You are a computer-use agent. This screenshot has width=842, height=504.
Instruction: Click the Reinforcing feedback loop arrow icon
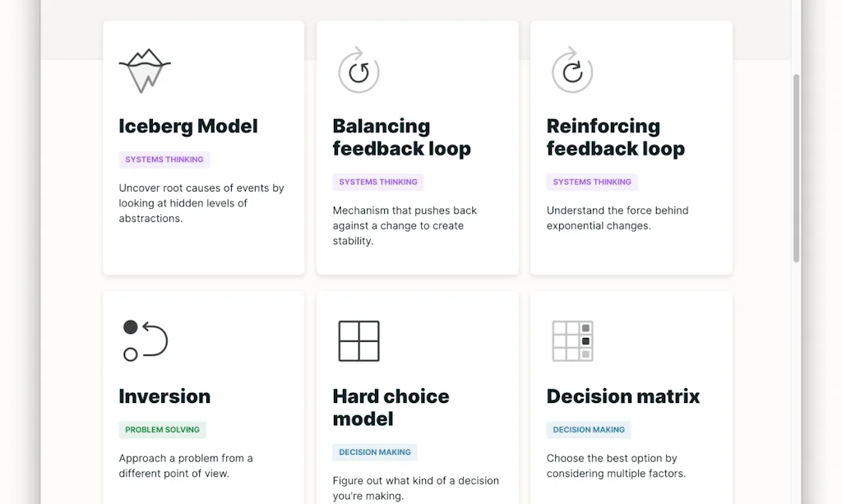pos(572,71)
